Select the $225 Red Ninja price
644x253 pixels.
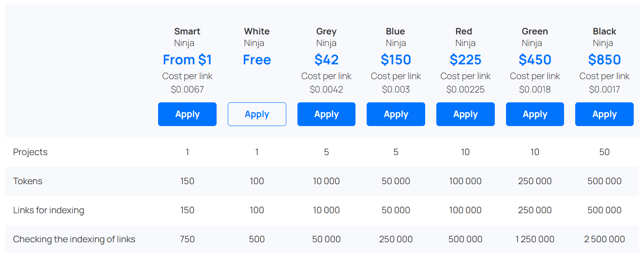pos(465,60)
